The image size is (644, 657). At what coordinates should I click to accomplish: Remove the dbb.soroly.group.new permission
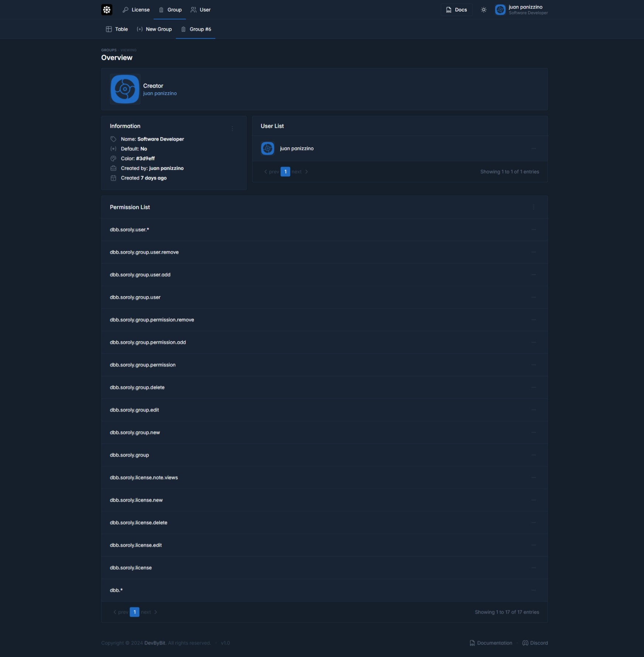[x=534, y=432]
